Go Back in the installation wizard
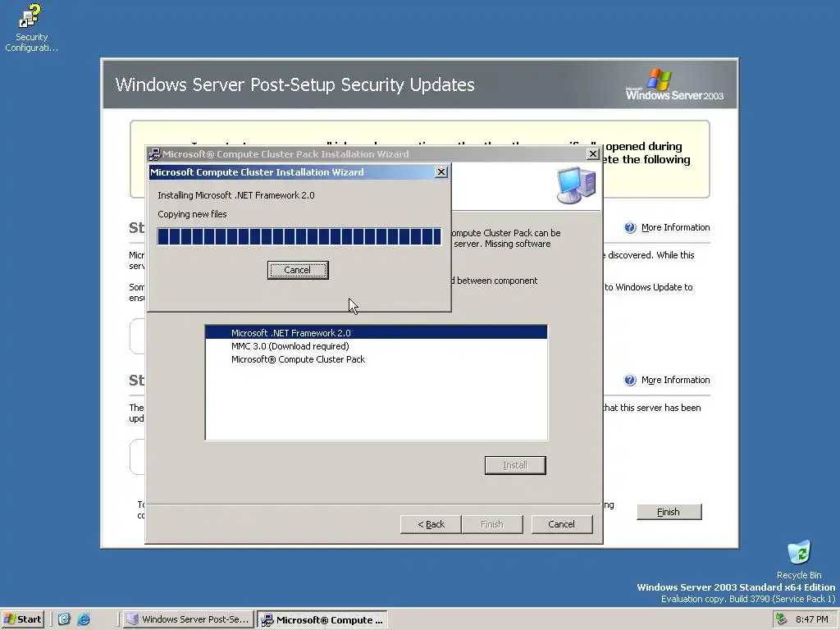Image resolution: width=840 pixels, height=630 pixels. pyautogui.click(x=431, y=524)
